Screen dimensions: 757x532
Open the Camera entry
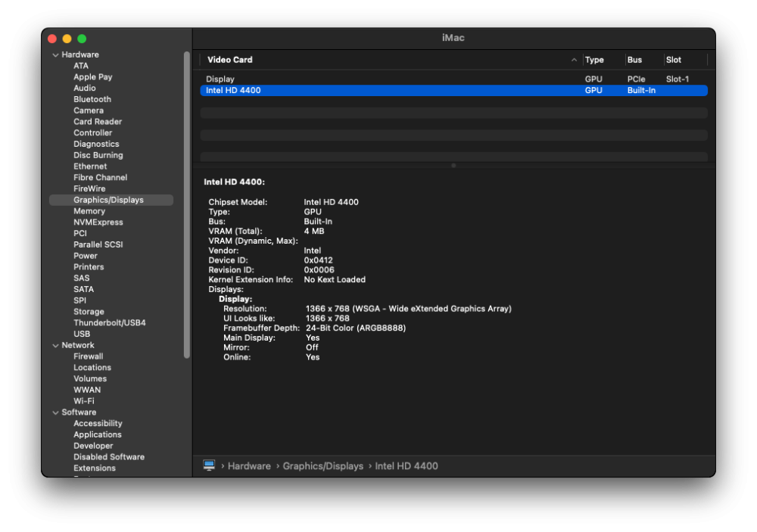89,110
